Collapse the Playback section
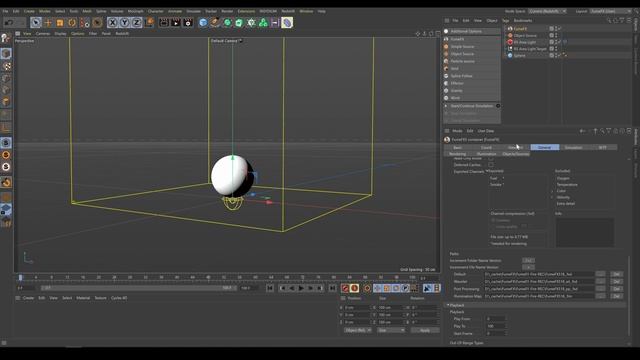 click(x=448, y=305)
